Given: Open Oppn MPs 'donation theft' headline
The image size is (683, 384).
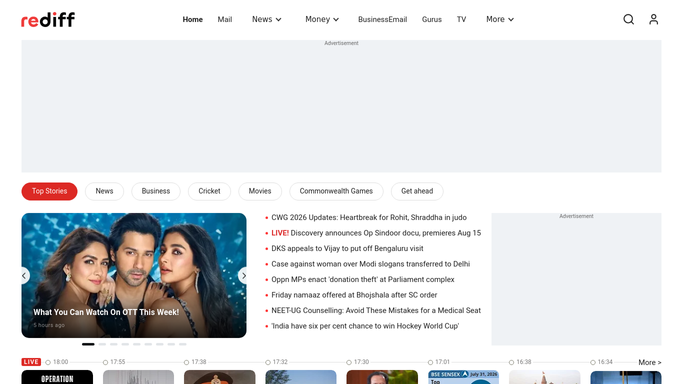Looking at the screenshot, I should pos(363,280).
